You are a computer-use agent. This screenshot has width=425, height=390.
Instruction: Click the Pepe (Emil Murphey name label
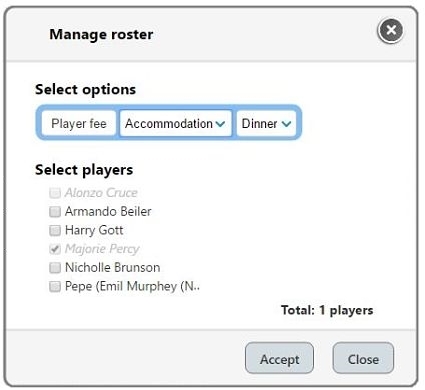click(x=132, y=286)
